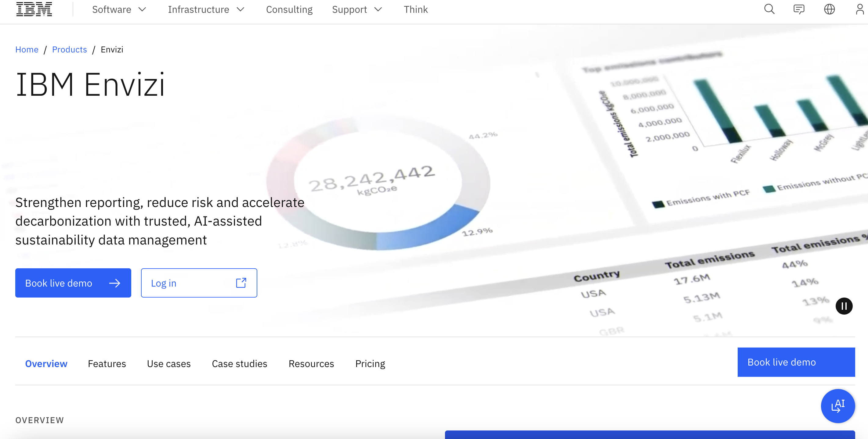Image resolution: width=868 pixels, height=439 pixels.
Task: Click the IBM Envizi page heading
Action: pyautogui.click(x=90, y=84)
